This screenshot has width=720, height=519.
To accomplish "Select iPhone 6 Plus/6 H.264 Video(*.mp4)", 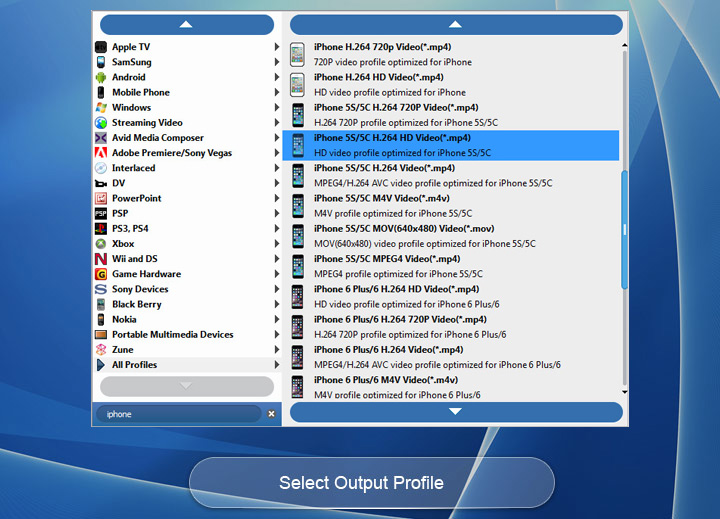I will [451, 357].
